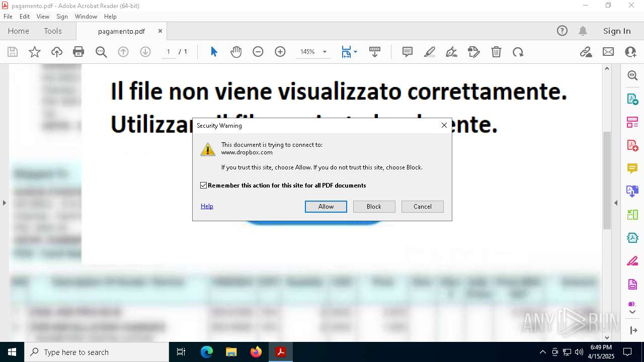Open the Help link in dialog
Screen dimensions: 644x362
207,206
